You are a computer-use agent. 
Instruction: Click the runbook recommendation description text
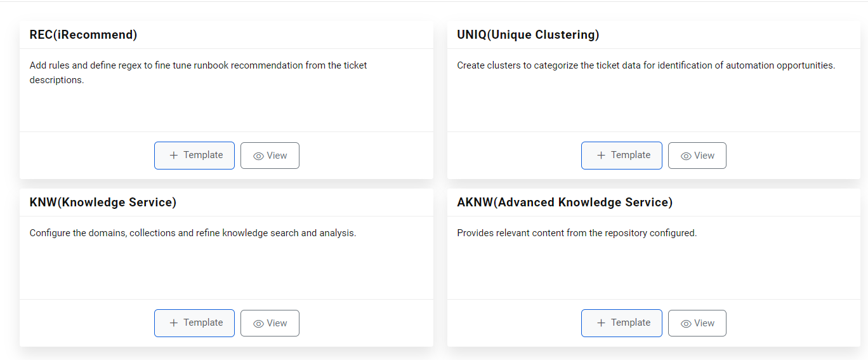click(x=198, y=72)
